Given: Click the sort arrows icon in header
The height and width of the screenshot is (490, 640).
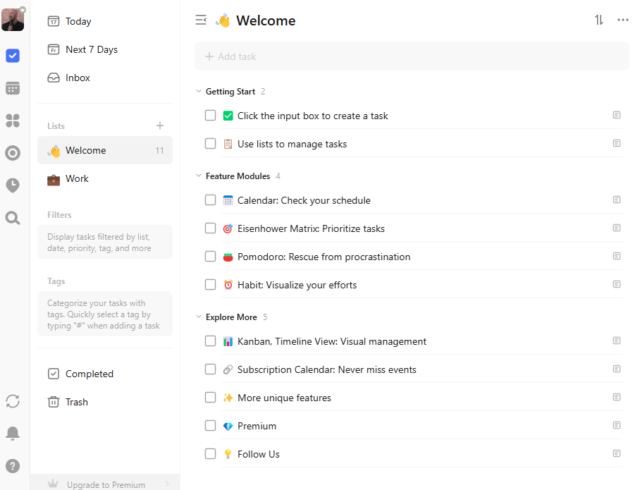Looking at the screenshot, I should (599, 20).
